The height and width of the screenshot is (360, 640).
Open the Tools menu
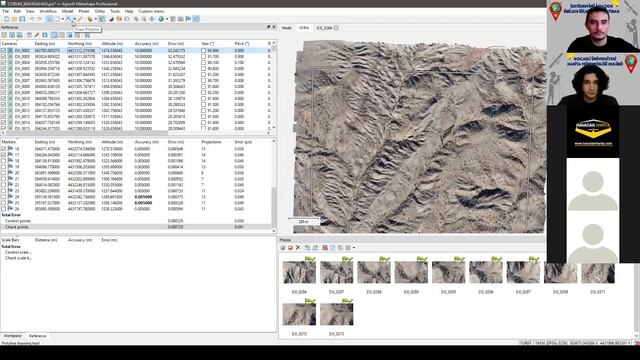pos(115,11)
